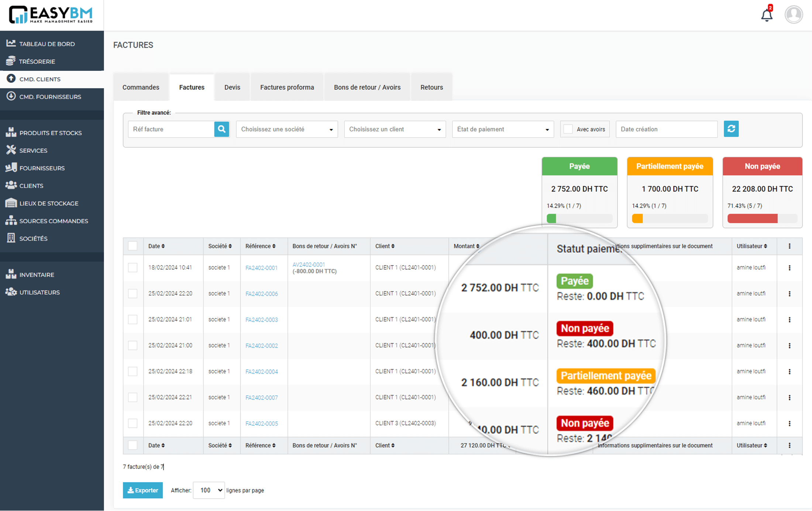The height and width of the screenshot is (511, 812).
Task: Check the row for invoice FA2402-0001
Action: tap(133, 267)
